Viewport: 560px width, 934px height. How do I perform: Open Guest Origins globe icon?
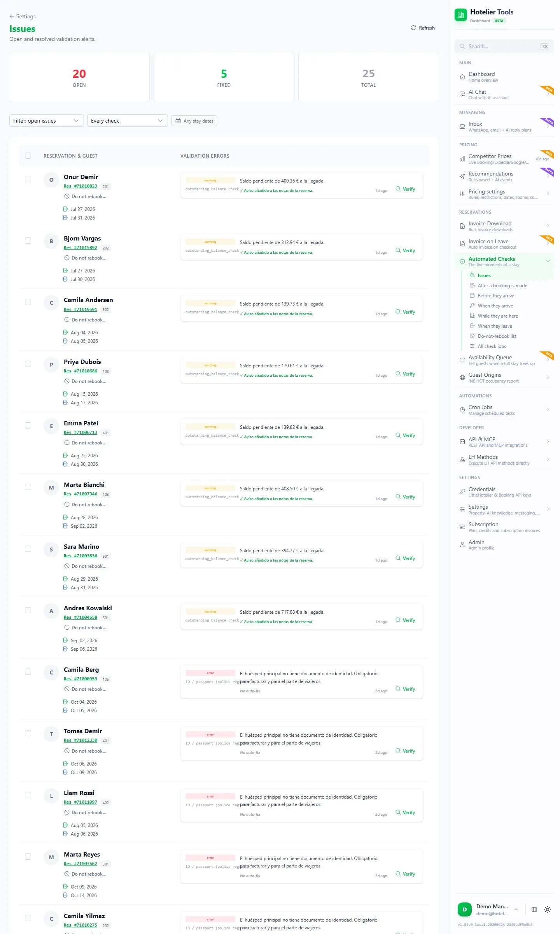(462, 377)
